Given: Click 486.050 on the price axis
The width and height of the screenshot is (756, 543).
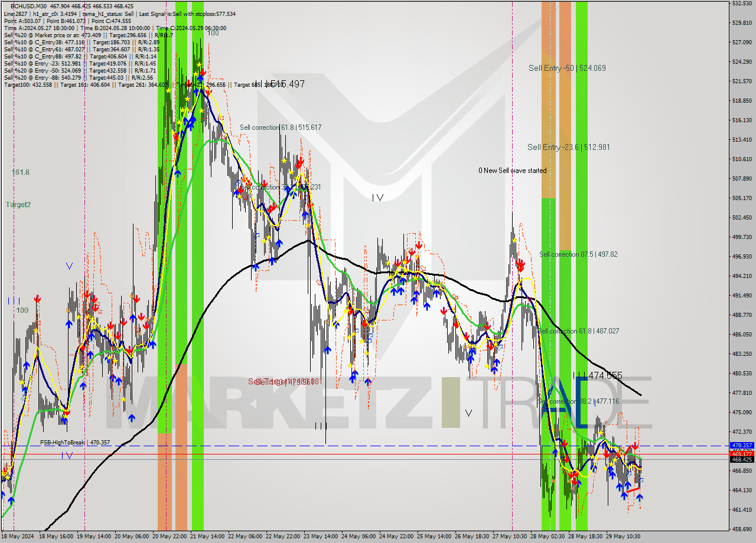Looking at the screenshot, I should point(742,335).
